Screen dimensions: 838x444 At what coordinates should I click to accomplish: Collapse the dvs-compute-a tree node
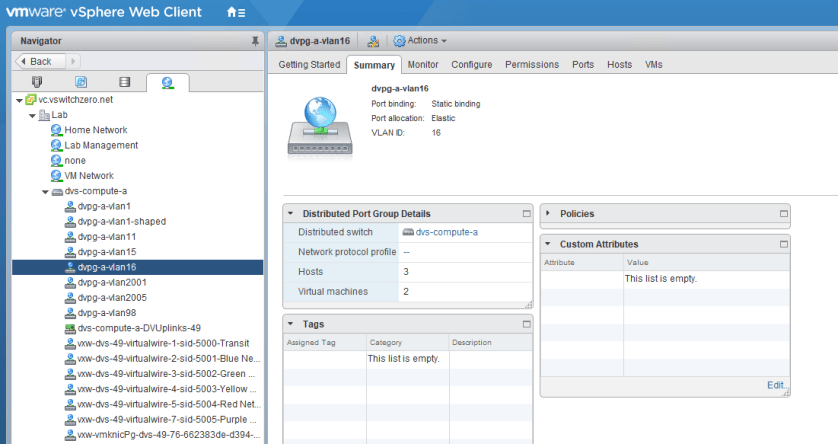click(45, 191)
